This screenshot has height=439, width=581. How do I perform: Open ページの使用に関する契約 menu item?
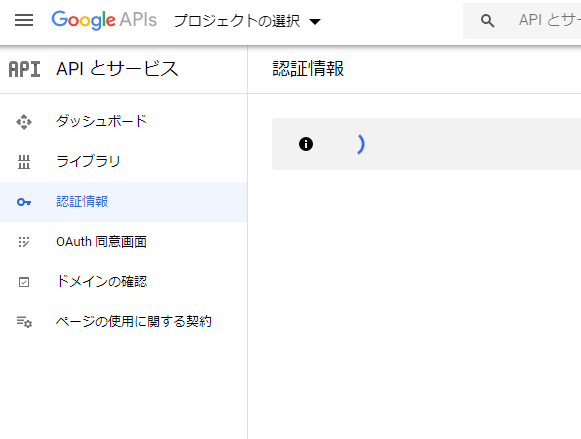(123, 322)
